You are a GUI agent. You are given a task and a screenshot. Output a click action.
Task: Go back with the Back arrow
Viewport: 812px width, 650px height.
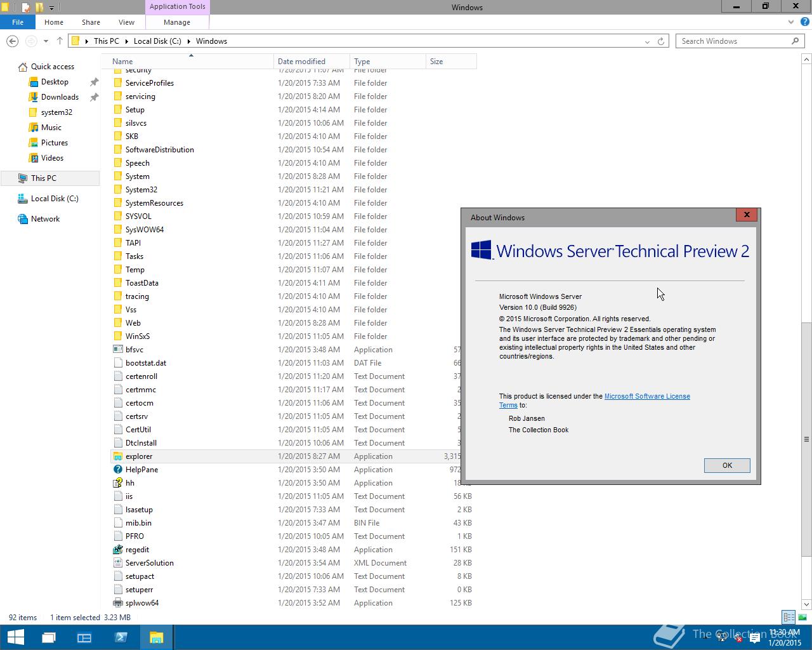tap(12, 41)
